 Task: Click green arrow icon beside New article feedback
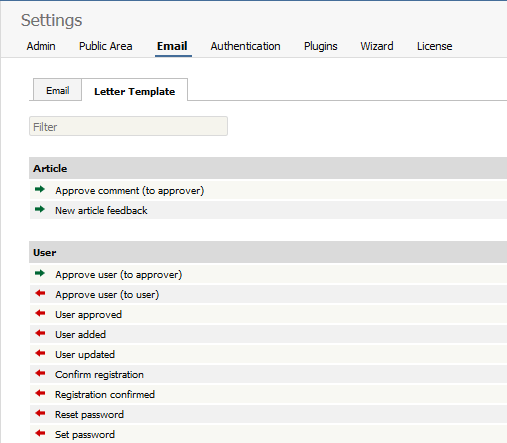40,209
